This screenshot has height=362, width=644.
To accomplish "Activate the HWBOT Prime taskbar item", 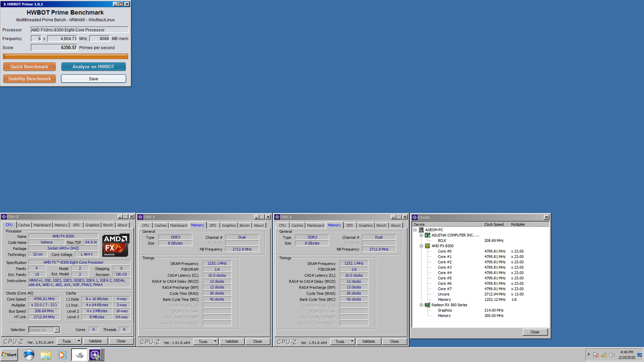I will (x=79, y=355).
